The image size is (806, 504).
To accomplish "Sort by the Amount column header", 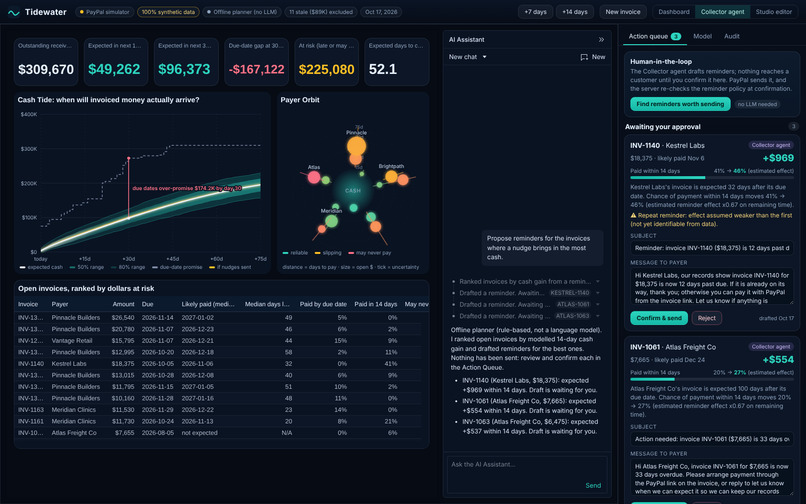I will tap(123, 304).
